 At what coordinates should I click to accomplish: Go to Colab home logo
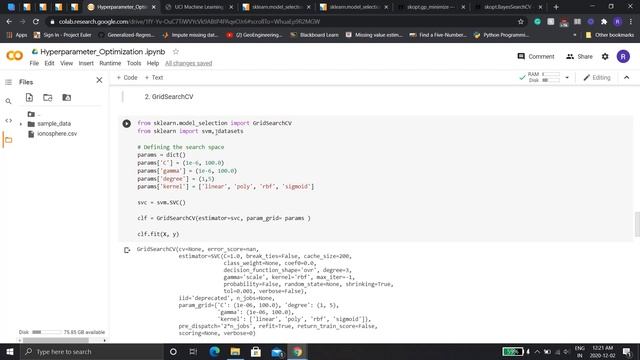(x=15, y=55)
